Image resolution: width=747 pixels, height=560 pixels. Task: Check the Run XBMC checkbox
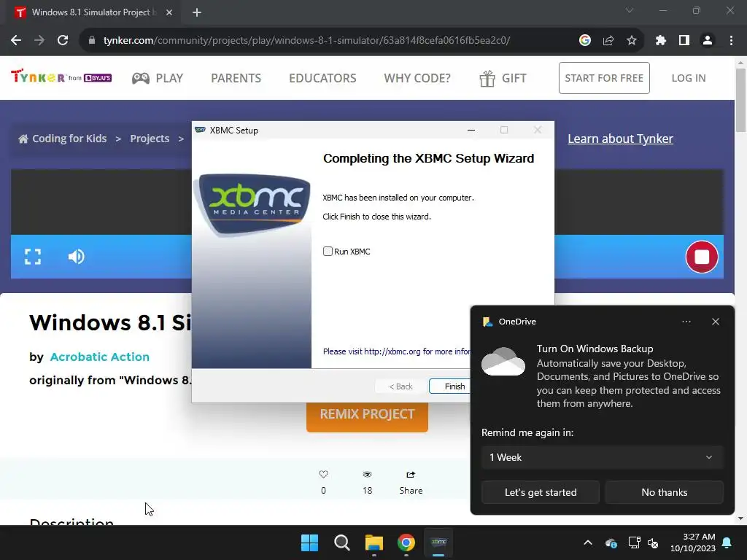tap(328, 252)
